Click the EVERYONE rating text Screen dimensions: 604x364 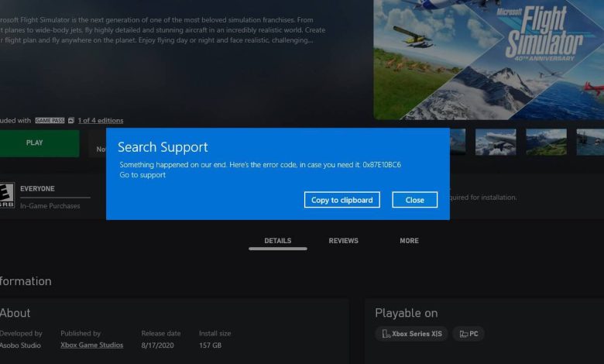coord(37,189)
